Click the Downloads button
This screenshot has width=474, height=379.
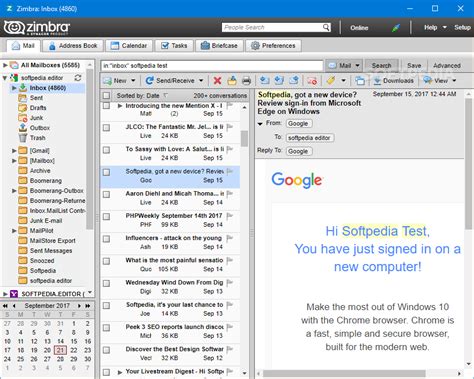click(x=394, y=80)
